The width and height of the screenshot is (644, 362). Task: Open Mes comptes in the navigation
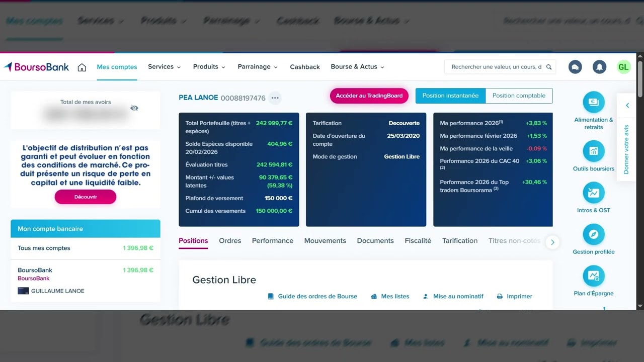(117, 67)
